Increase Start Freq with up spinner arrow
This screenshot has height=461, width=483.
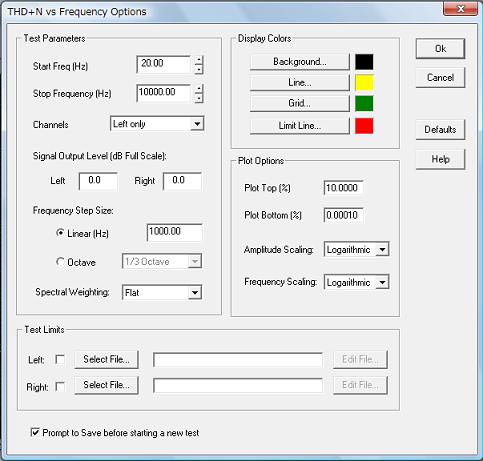(199, 60)
